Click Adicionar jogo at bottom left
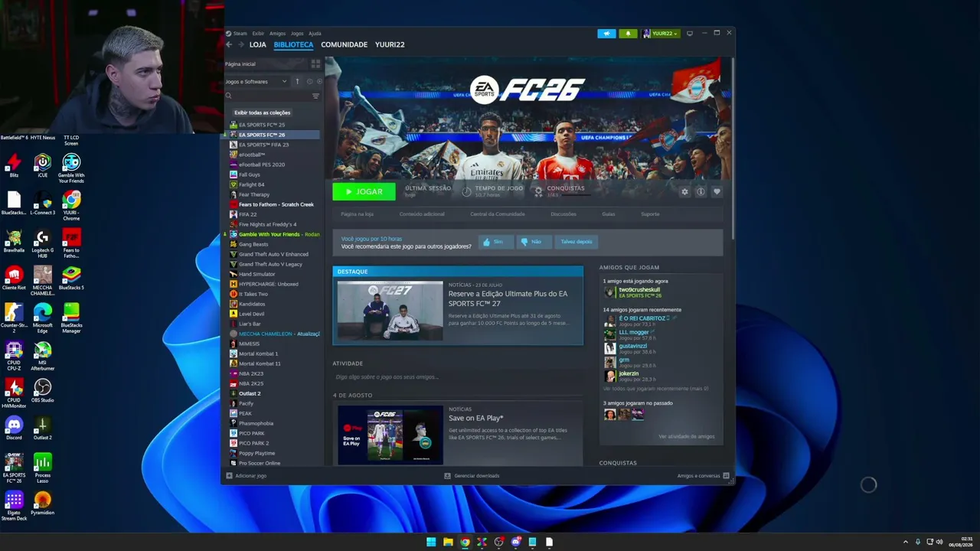980x551 pixels. pos(246,476)
